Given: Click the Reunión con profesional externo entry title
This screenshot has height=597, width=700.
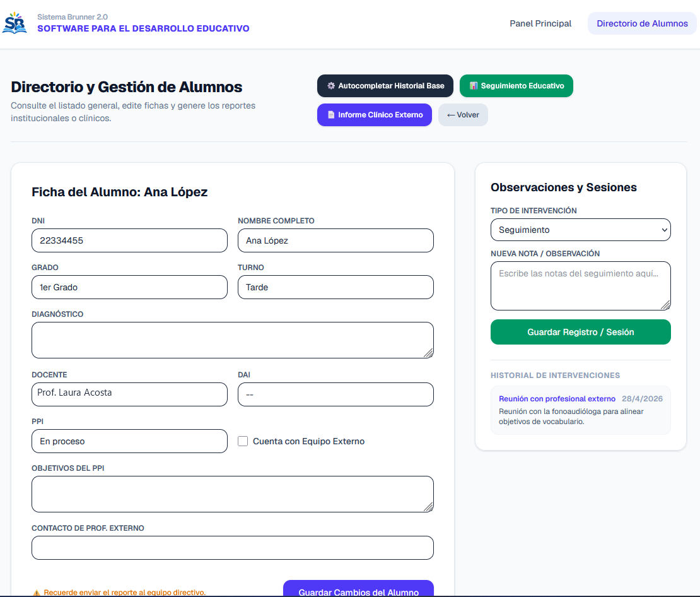Looking at the screenshot, I should (x=557, y=399).
